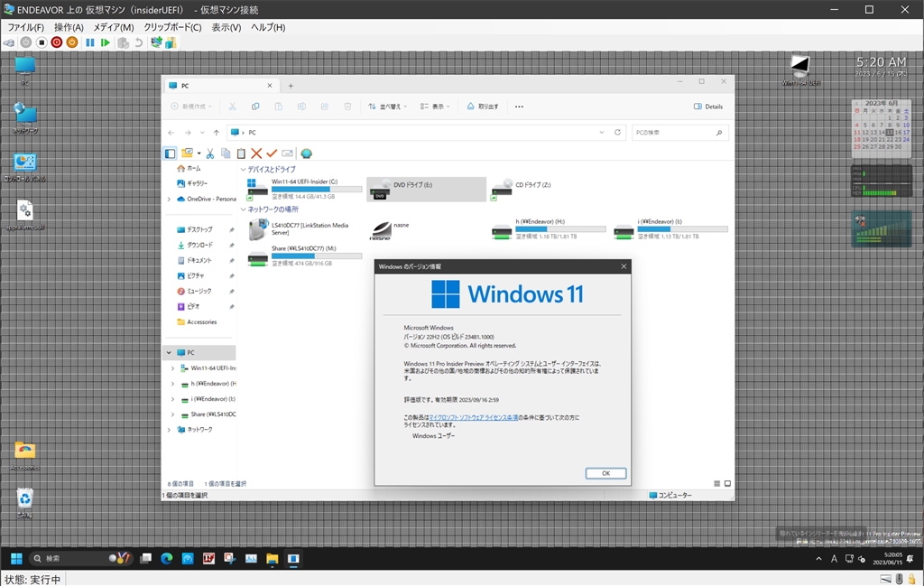The image size is (924, 586).
Task: Open the マイクロソフト ソフトウェア ライセンス条項 link
Action: (473, 417)
